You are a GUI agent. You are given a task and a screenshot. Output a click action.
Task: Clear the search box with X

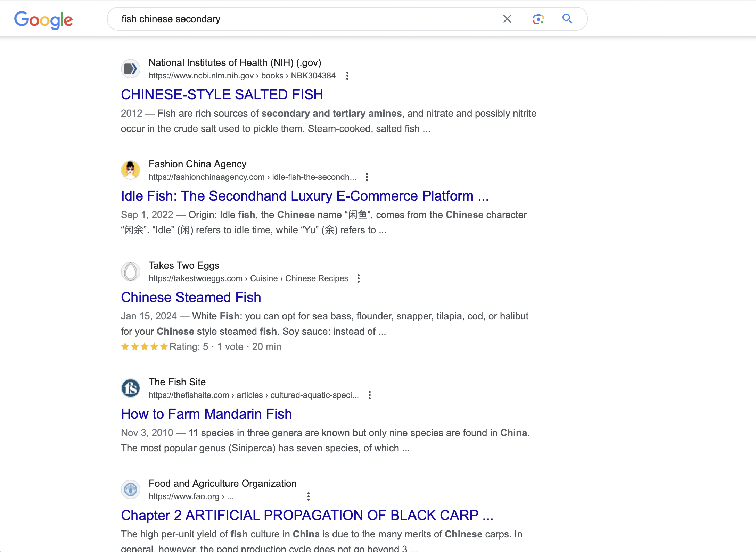[507, 19]
